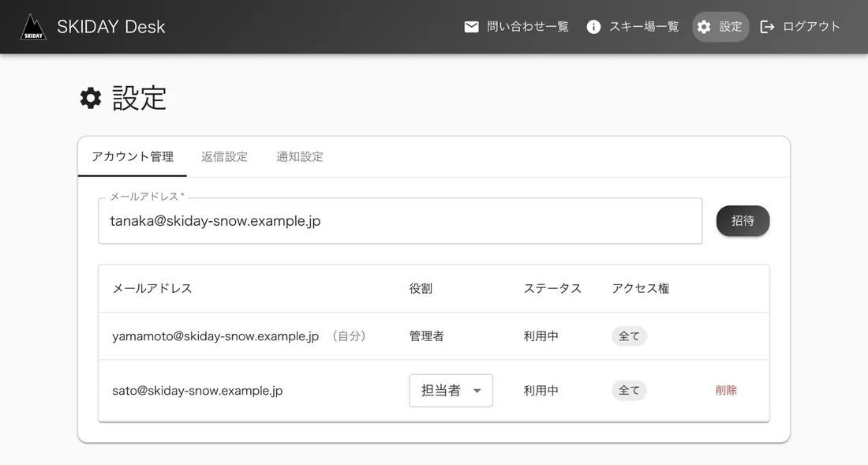The image size is (868, 465).
Task: Click the info circle icon for ski resorts
Action: [593, 27]
